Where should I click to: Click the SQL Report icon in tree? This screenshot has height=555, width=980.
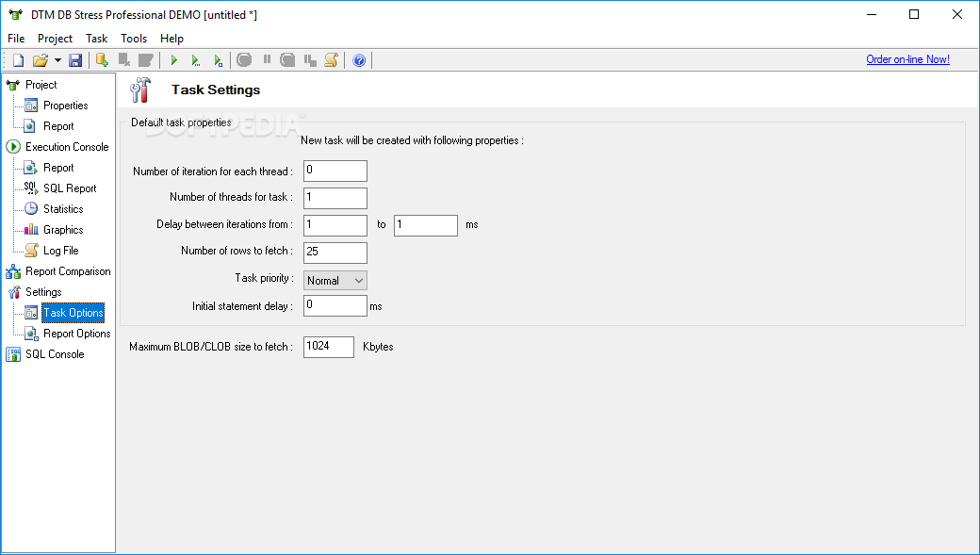click(31, 188)
